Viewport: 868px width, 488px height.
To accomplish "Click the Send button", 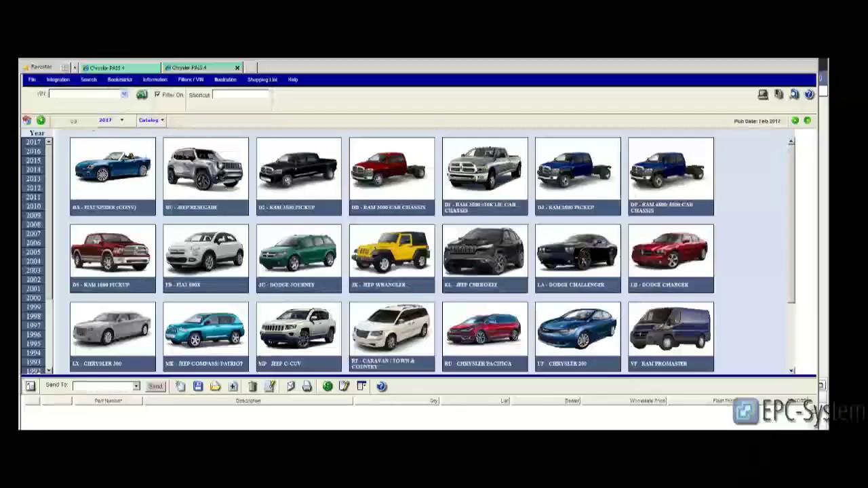I will point(155,386).
